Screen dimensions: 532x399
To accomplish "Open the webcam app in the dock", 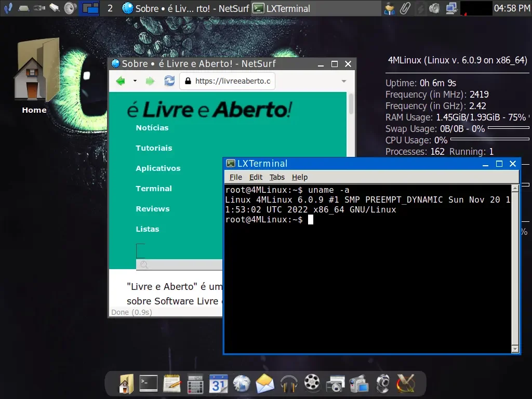I will (x=383, y=384).
